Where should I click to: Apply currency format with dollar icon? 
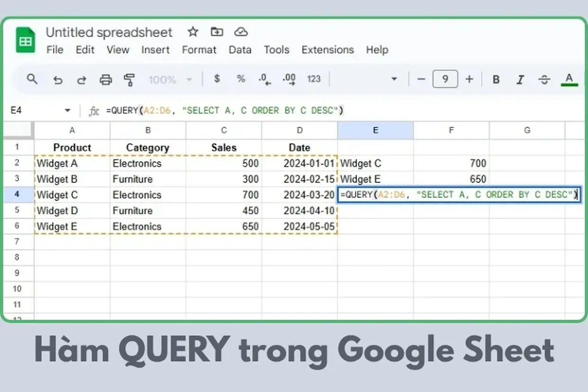(217, 79)
